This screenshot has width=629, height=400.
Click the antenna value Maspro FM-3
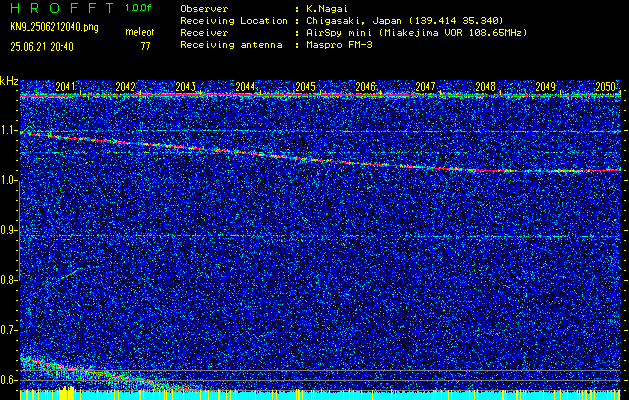[337, 45]
